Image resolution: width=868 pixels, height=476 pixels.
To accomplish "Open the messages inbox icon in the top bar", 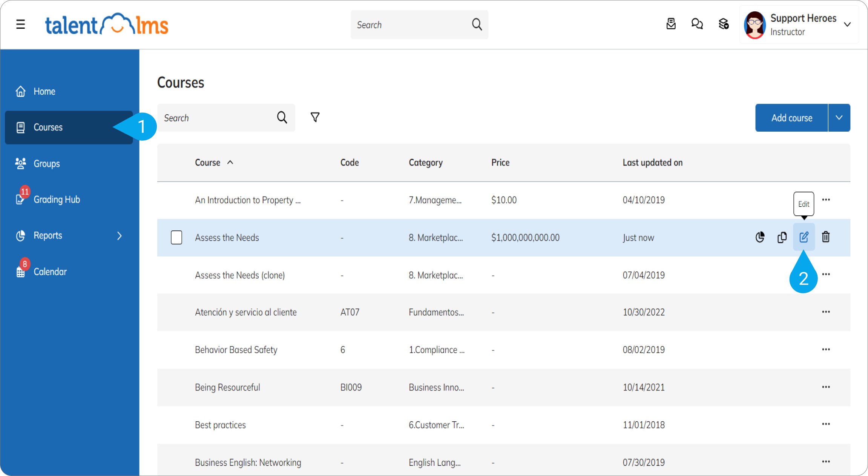I will coord(671,24).
